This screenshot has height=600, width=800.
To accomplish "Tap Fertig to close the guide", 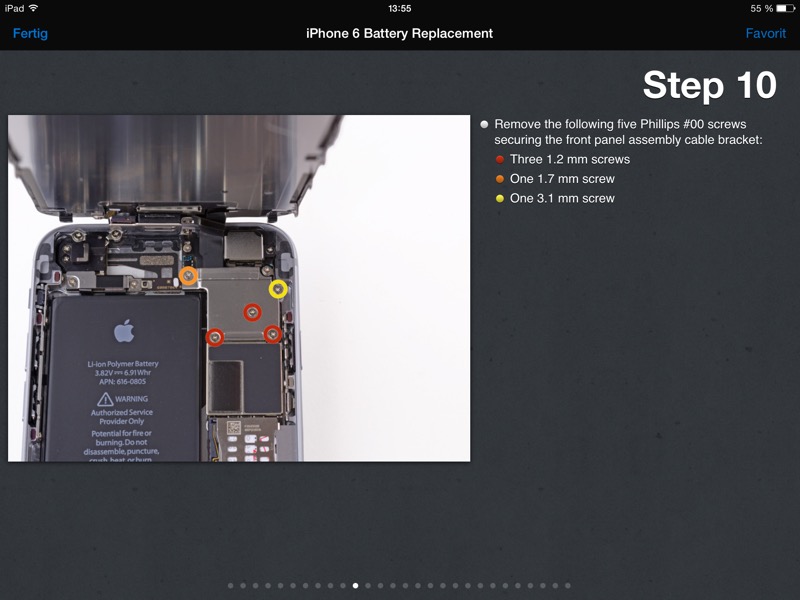I will click(30, 33).
